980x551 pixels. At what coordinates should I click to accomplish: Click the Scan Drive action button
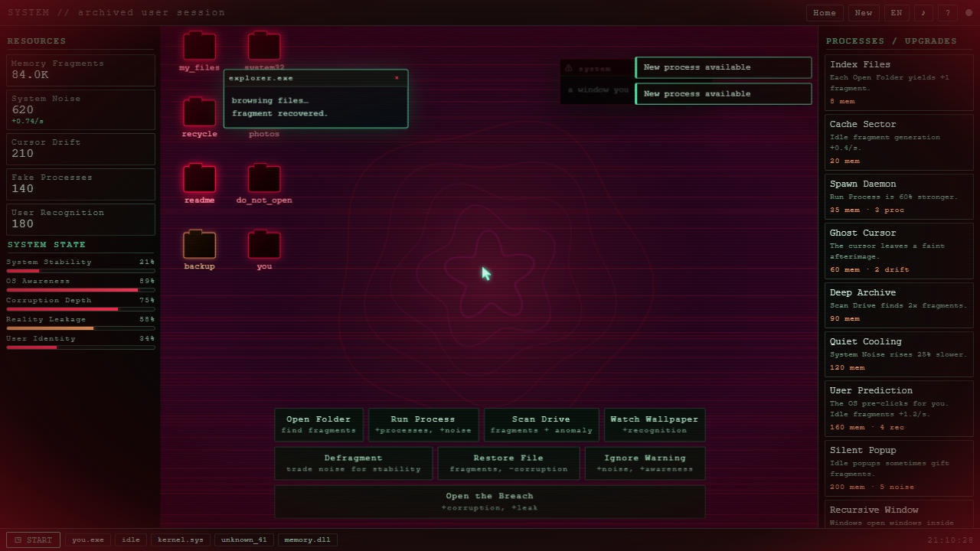(x=541, y=425)
